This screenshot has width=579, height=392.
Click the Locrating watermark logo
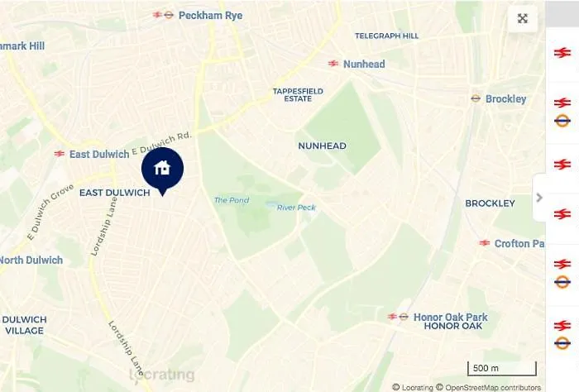pos(162,375)
